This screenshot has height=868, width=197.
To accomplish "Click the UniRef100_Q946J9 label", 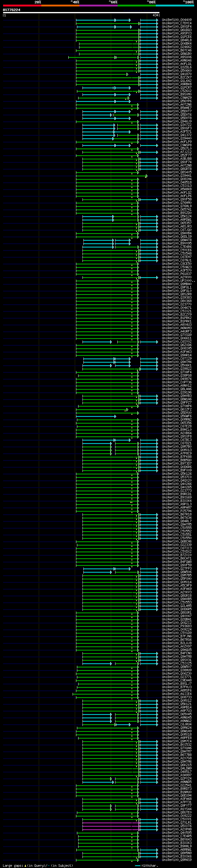I will tap(177, 122).
